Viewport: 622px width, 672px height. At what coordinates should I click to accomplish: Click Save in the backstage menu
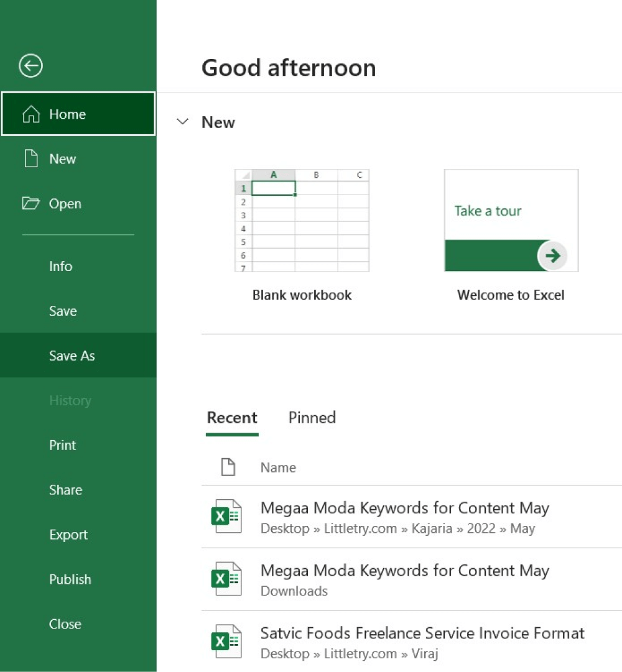click(x=78, y=311)
